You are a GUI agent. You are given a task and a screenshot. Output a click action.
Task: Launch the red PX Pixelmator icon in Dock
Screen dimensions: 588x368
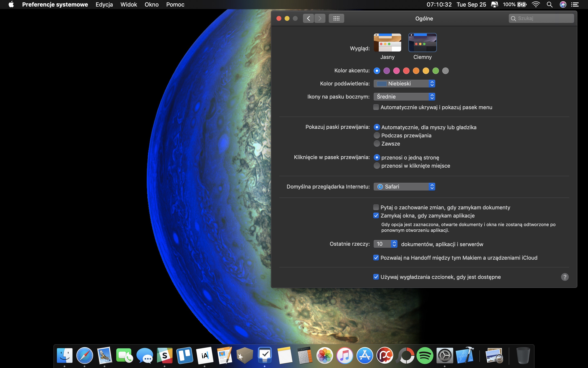(385, 356)
